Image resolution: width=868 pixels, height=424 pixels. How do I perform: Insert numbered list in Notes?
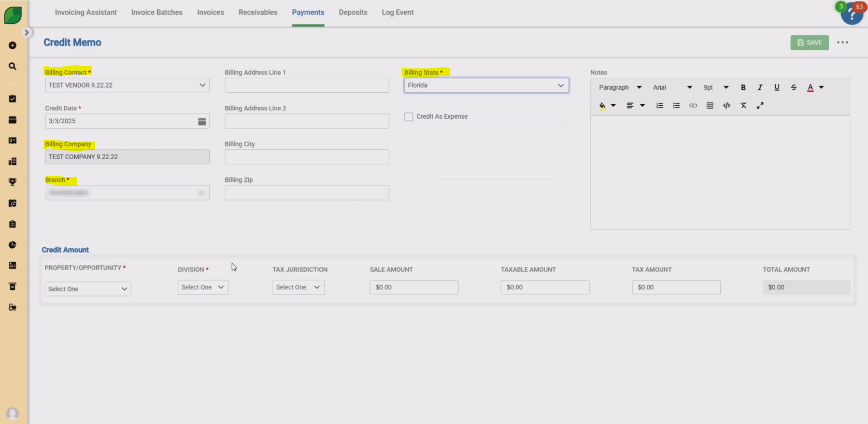(659, 106)
